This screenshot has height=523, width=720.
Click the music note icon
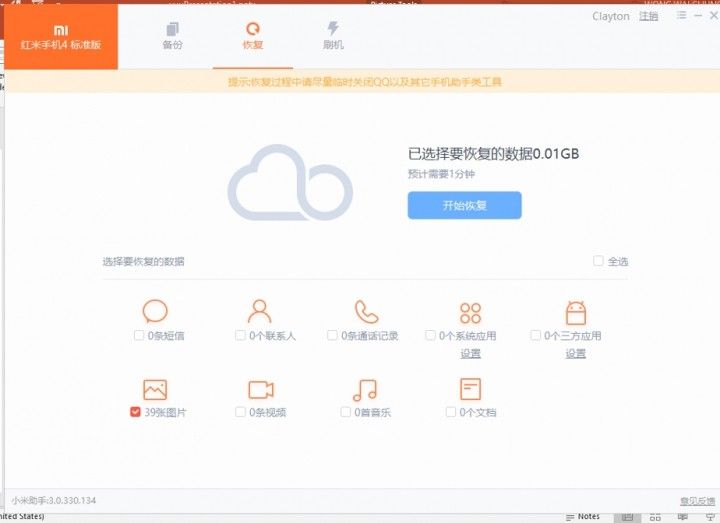[x=365, y=390]
